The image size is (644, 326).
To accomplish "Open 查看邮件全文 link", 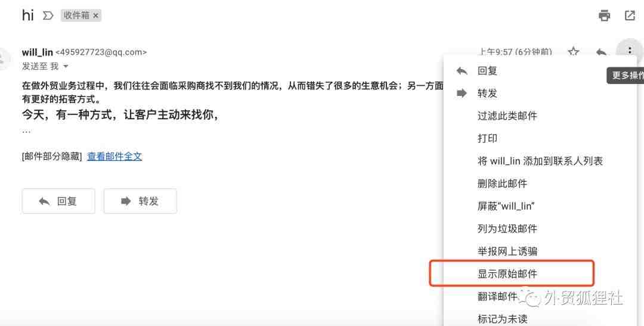I will coord(114,156).
